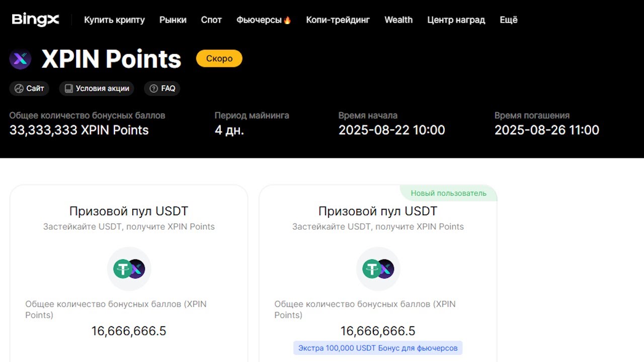Click the question mark icon beside FAQ
This screenshot has height=362, width=644.
(x=154, y=88)
